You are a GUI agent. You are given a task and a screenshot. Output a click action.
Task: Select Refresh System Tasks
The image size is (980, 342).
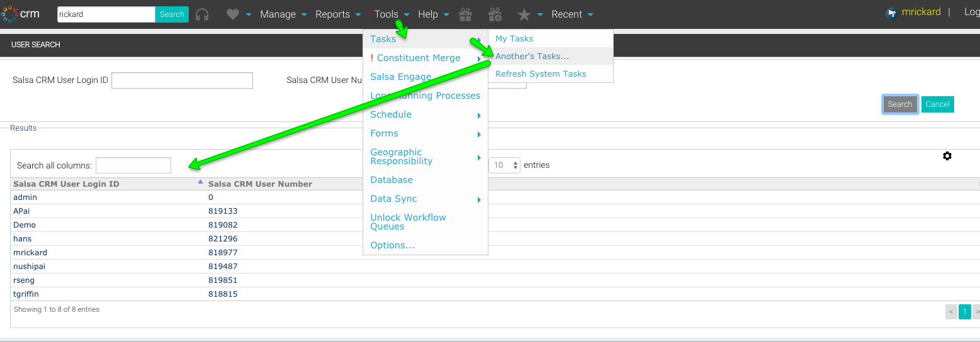coord(541,74)
